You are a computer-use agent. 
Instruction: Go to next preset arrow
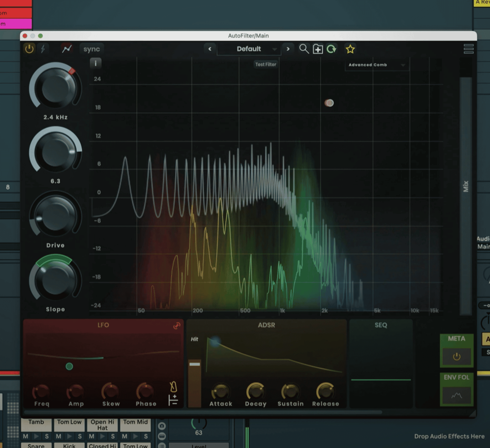[x=288, y=49]
